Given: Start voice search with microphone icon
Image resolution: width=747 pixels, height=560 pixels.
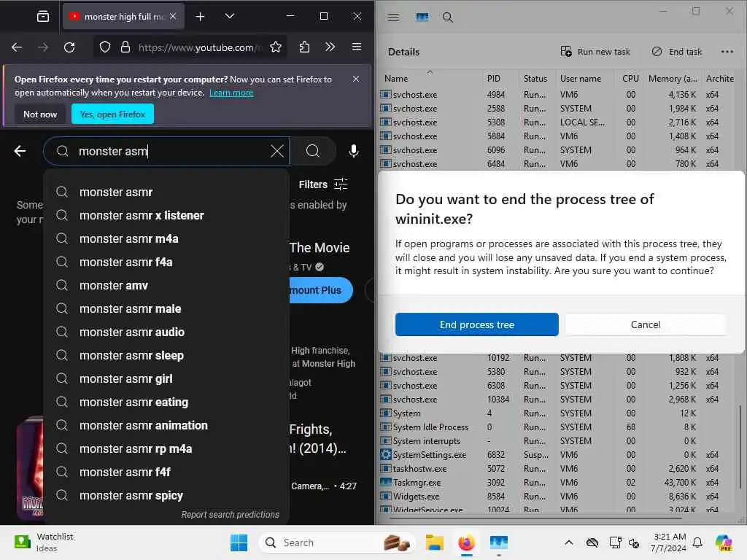Looking at the screenshot, I should 354,151.
